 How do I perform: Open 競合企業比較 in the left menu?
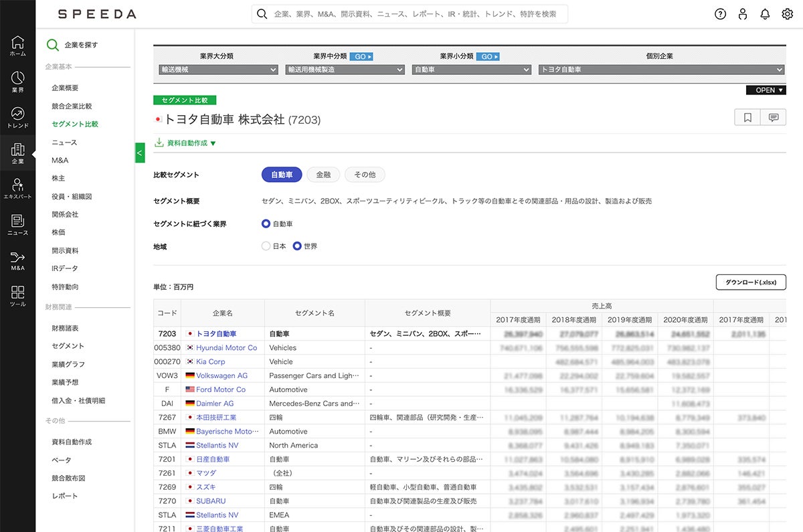[72, 106]
